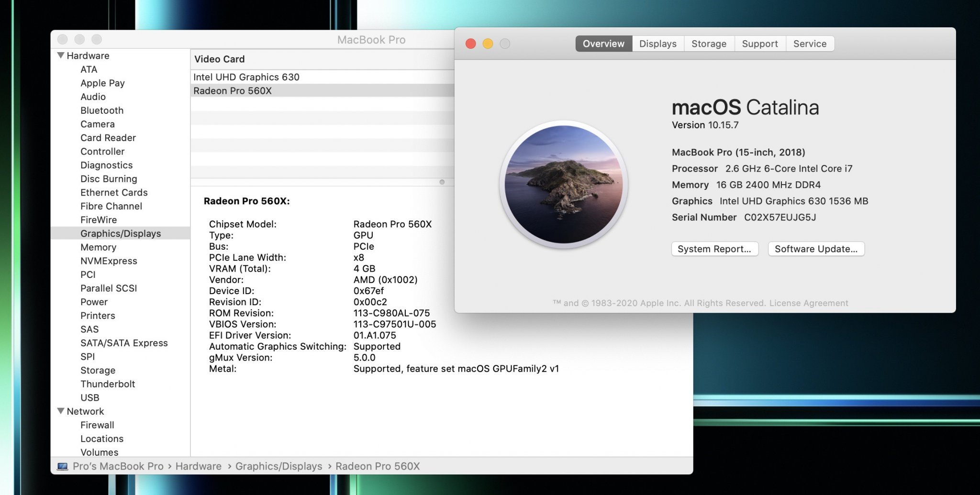Select Controller in the sidebar
The height and width of the screenshot is (495, 980).
102,151
